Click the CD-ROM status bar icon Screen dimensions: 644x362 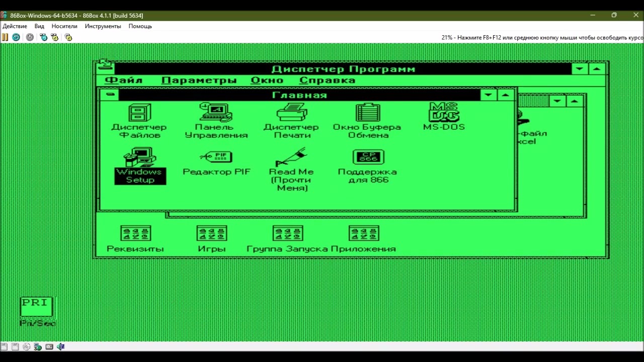click(27, 346)
